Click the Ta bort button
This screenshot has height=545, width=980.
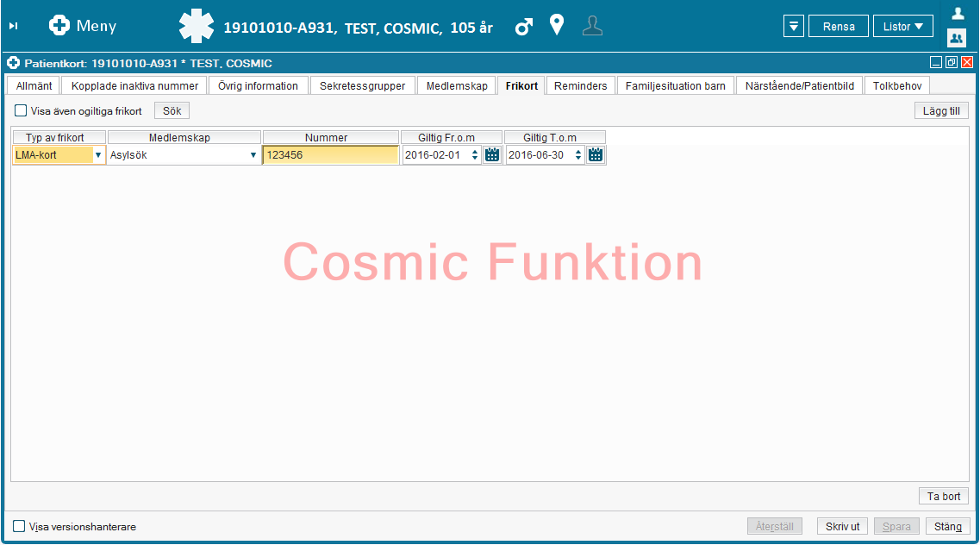pos(943,496)
